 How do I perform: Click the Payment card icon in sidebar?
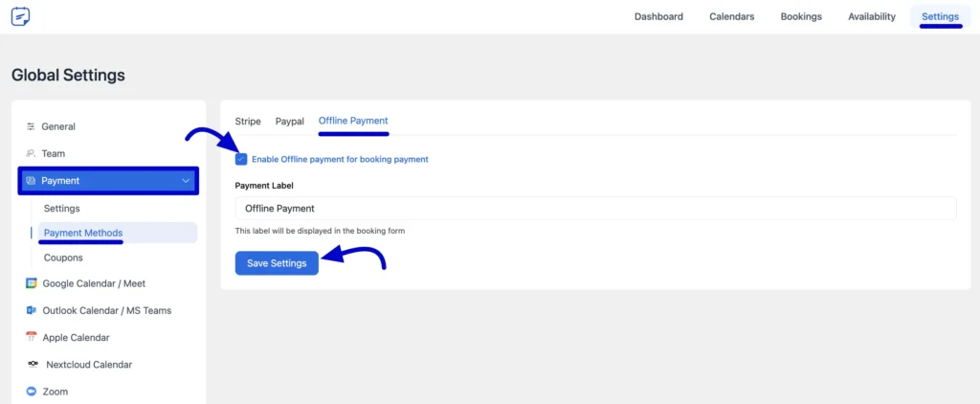click(32, 180)
